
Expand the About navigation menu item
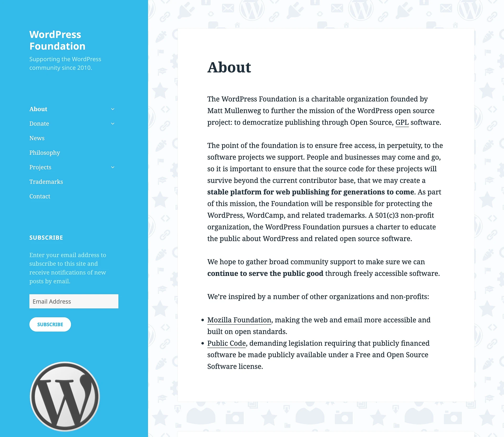point(112,108)
